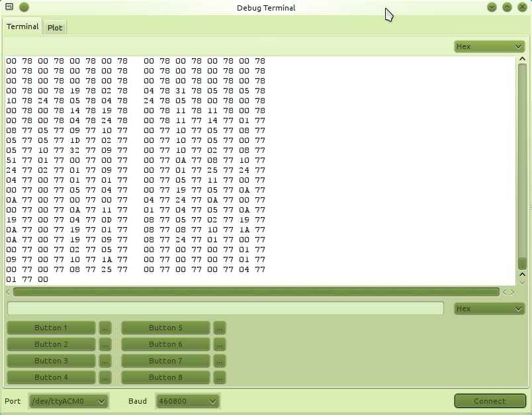Open the ellipsis options beside Button 2
The image size is (532, 415).
pyautogui.click(x=105, y=344)
